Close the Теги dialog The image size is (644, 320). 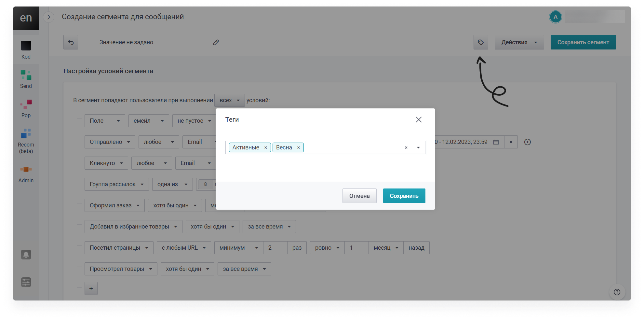419,119
